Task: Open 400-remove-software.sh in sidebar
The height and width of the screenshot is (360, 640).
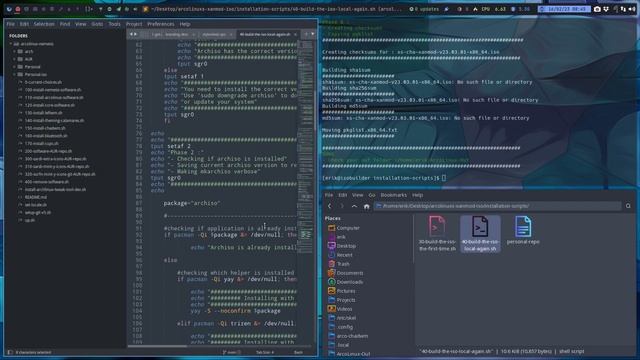Action: (x=47, y=182)
